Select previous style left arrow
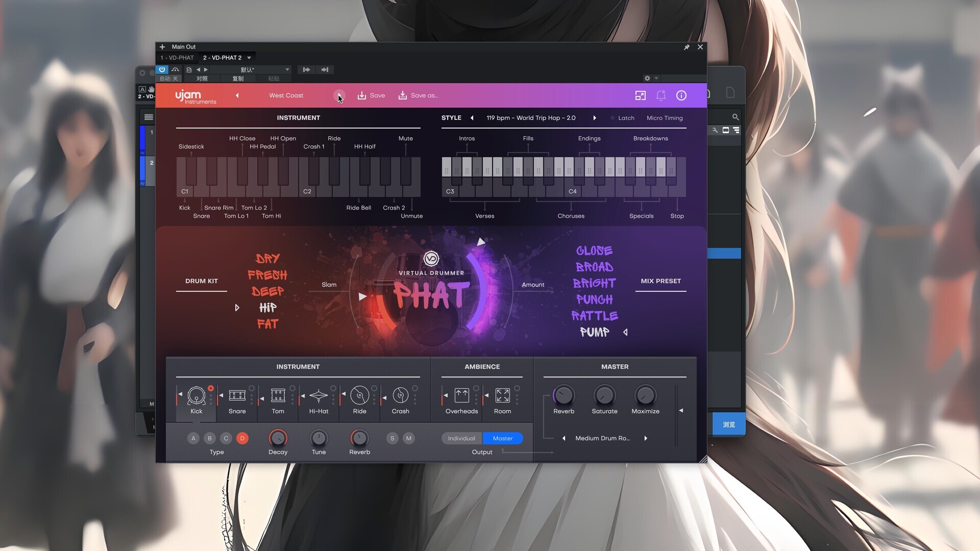Viewport: 980px width, 551px height. coord(472,118)
